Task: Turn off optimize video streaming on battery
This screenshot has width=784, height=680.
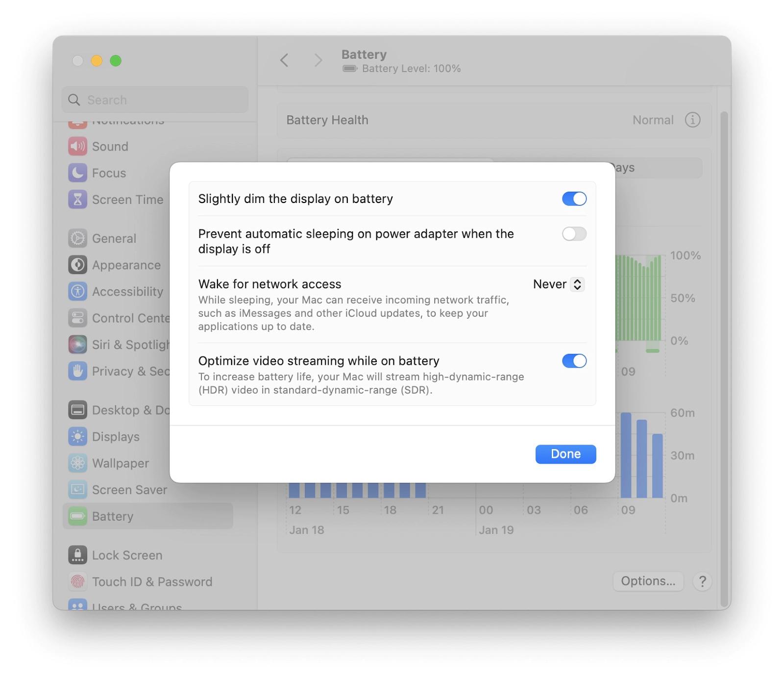Action: [574, 361]
